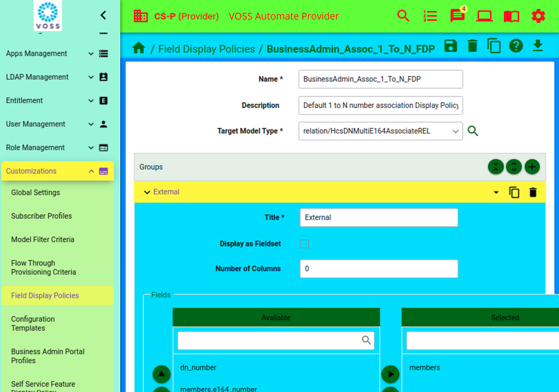Export the policy using the download icon

click(538, 46)
